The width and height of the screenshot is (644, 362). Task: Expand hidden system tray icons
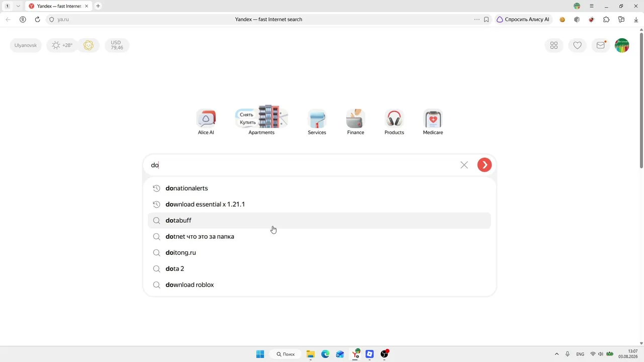(556, 354)
